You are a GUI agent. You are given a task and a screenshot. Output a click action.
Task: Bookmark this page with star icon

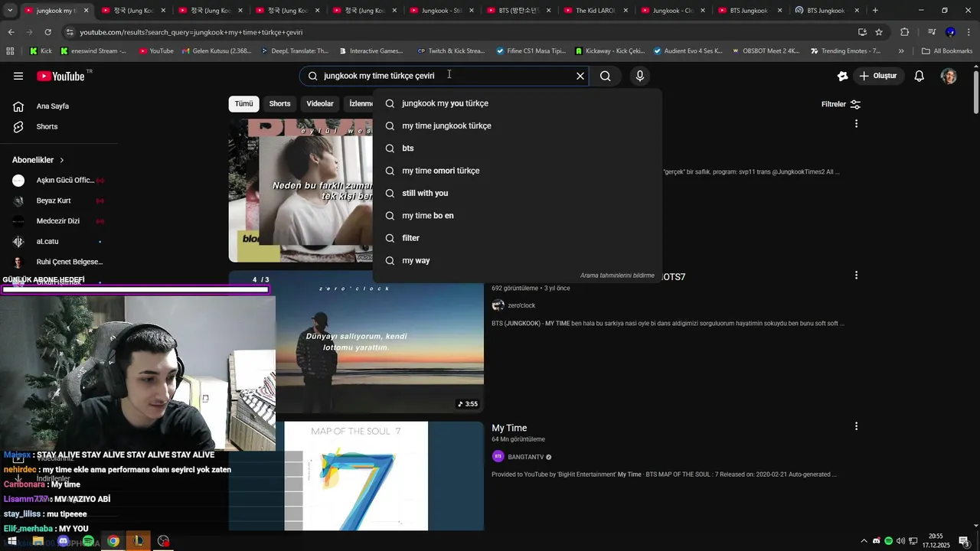(x=879, y=32)
